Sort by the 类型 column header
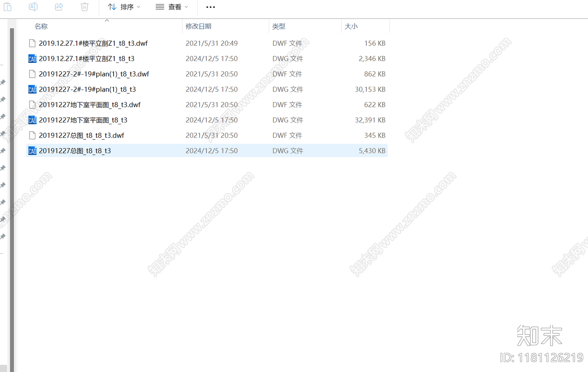The image size is (588, 372). (279, 26)
